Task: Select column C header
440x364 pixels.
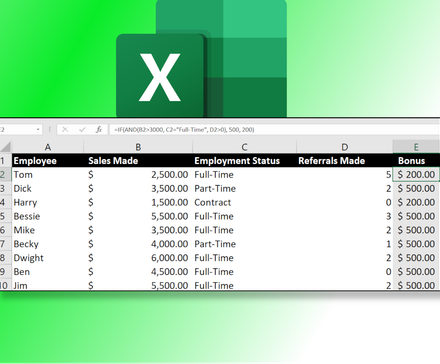Action: 244,147
